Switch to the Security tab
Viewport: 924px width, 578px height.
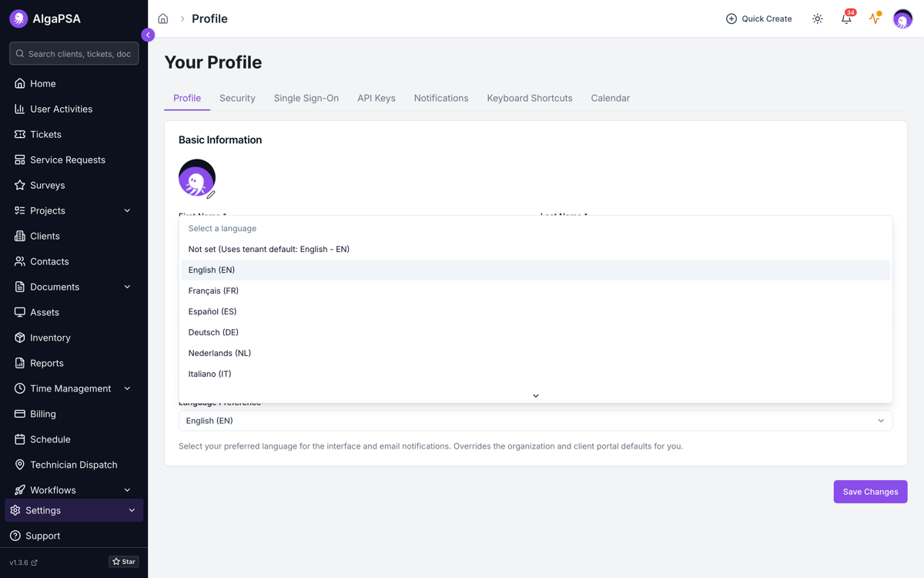(x=237, y=98)
